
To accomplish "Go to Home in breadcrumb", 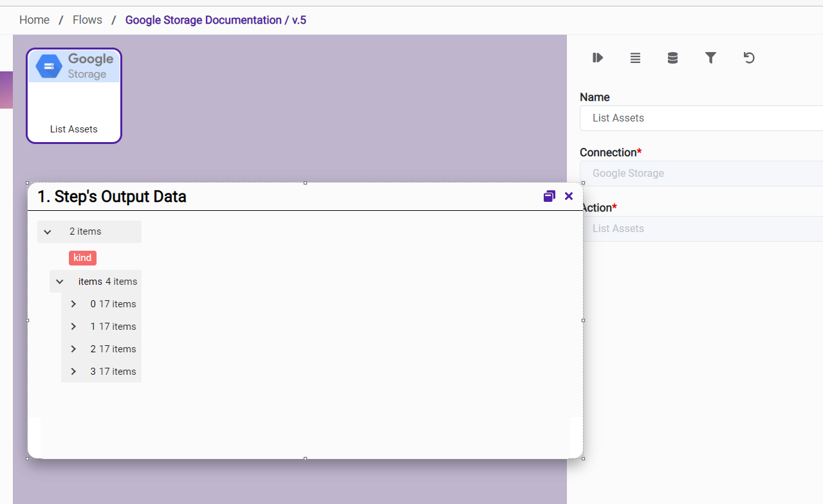I will pos(34,20).
